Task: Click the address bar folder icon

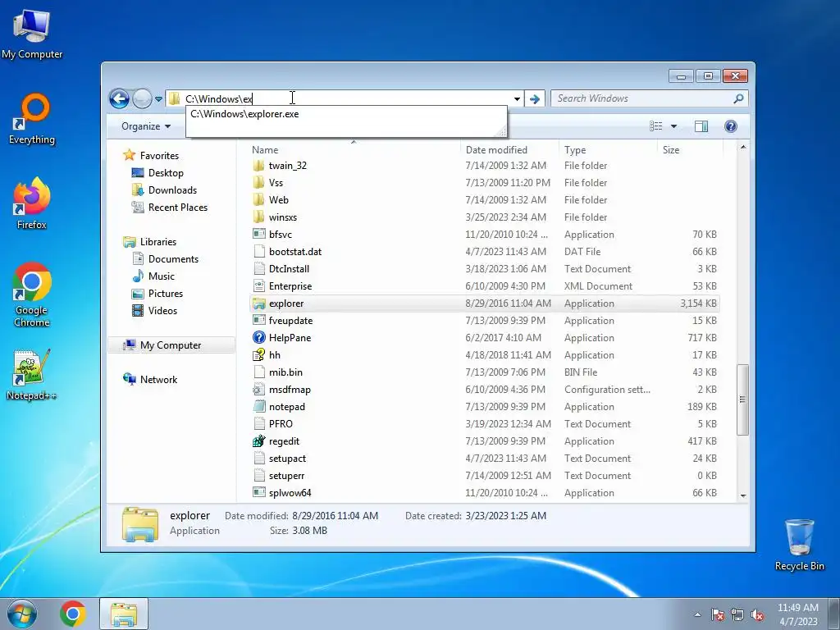Action: coord(174,98)
